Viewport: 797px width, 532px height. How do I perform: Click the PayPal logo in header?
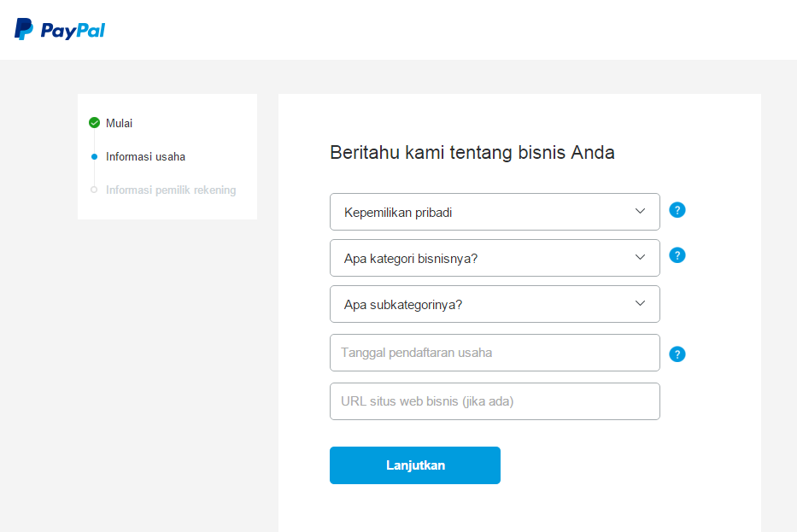coord(60,30)
